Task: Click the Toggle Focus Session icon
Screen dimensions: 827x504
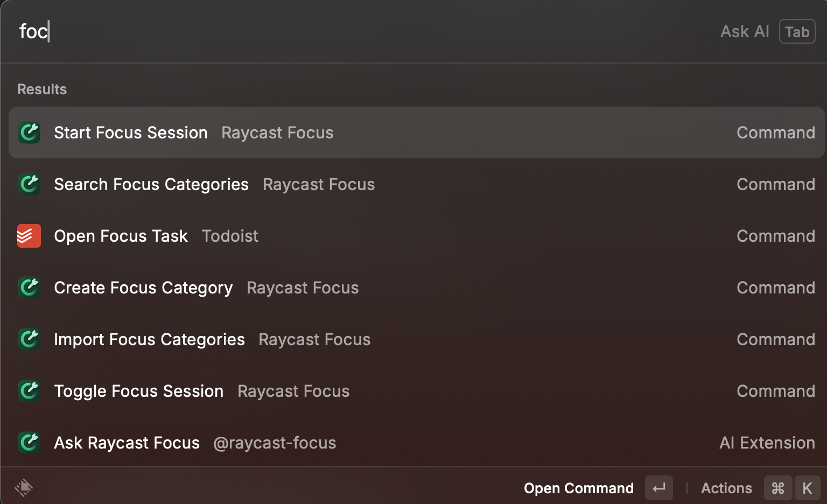Action: click(29, 391)
